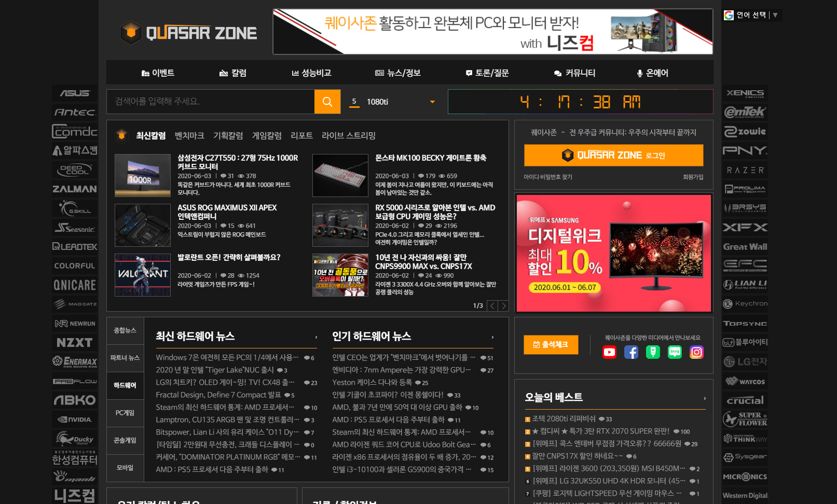Switch to the 라이브 스트리밍 tab
Screen dimensions: 837x504
coord(349,135)
